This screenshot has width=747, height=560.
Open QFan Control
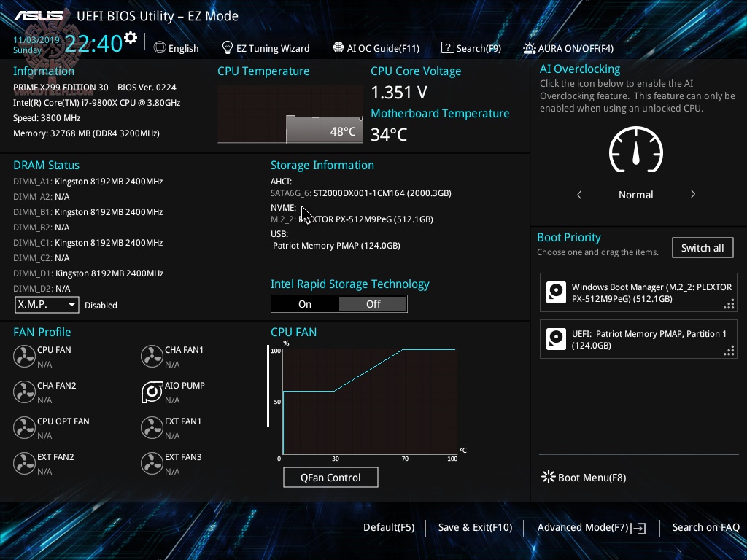(330, 477)
